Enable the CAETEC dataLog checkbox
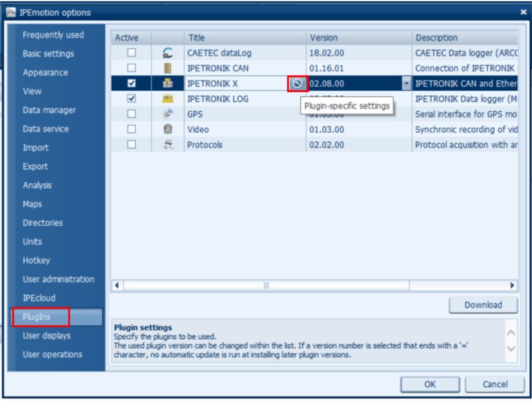The width and height of the screenshot is (532, 402). click(x=132, y=52)
